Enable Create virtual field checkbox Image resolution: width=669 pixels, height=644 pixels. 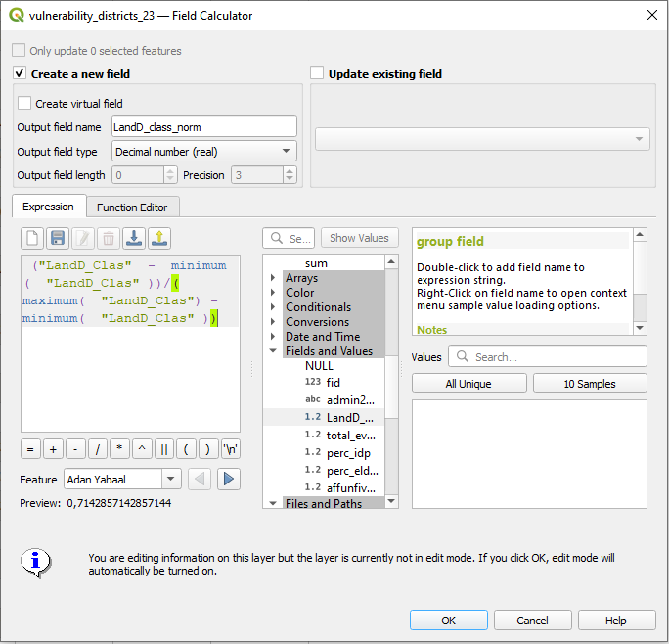click(x=24, y=103)
